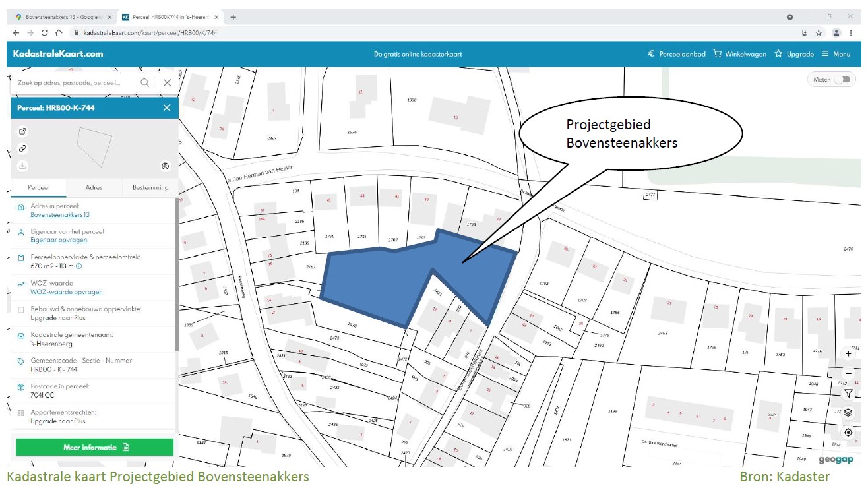This screenshot has height=488, width=868.
Task: Switch to the Bestemming tab
Action: 150,187
